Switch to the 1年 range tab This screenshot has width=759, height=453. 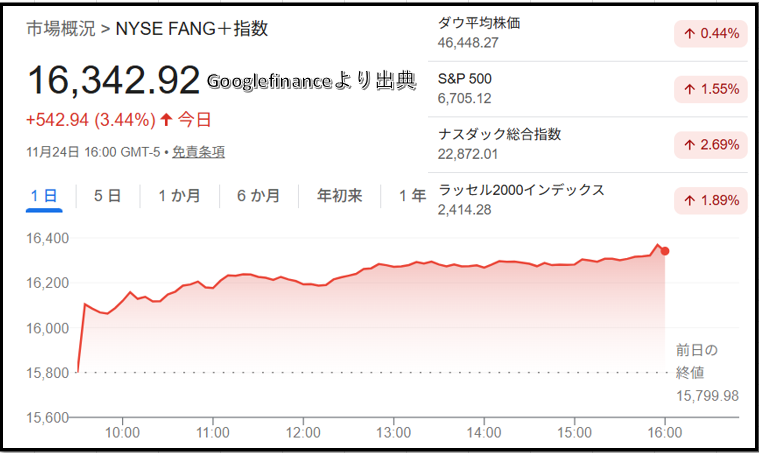click(411, 196)
